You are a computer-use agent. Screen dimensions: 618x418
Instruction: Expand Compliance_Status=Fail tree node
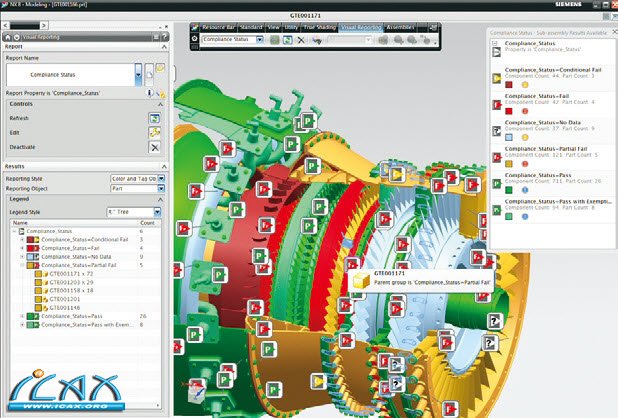pos(22,248)
